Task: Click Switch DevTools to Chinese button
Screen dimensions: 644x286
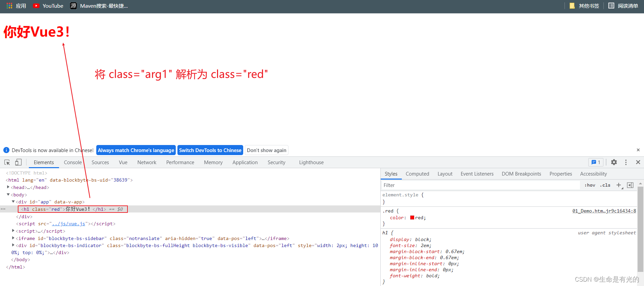Action: (x=210, y=150)
